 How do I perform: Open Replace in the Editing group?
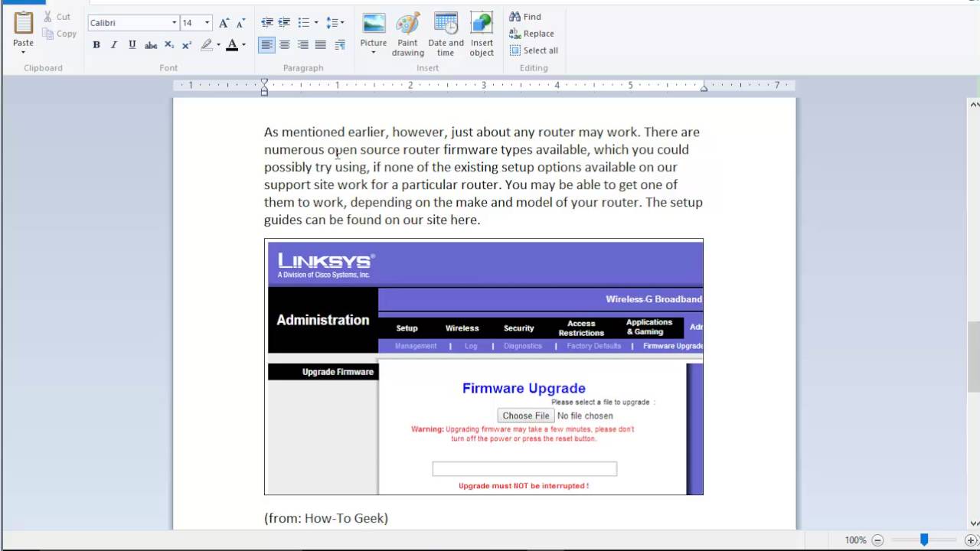[x=531, y=34]
